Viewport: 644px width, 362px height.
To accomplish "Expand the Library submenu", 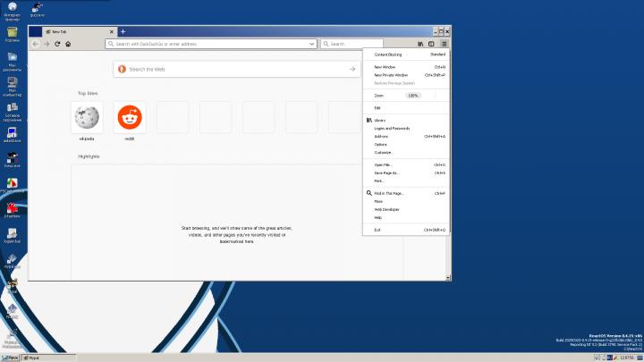I will pyautogui.click(x=380, y=120).
